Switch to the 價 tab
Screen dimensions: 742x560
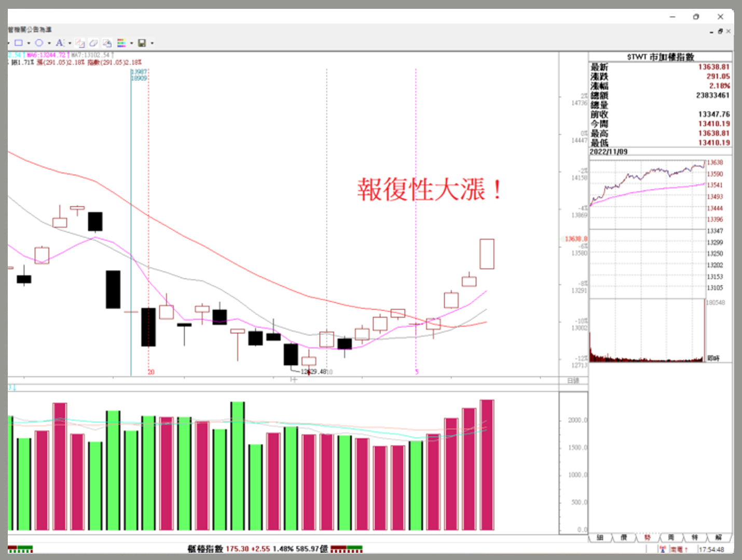tap(624, 538)
